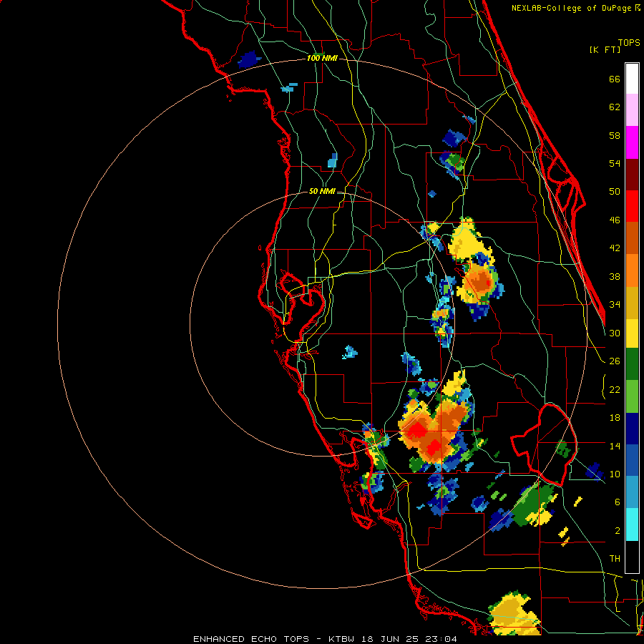Click the Lake Okeechobee outline
This screenshot has width=644, height=644.
543,444
